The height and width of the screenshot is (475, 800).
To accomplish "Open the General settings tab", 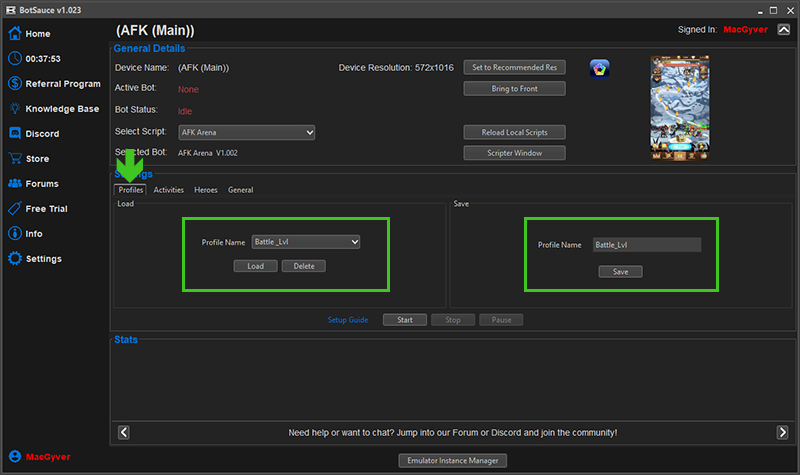I will 240,190.
